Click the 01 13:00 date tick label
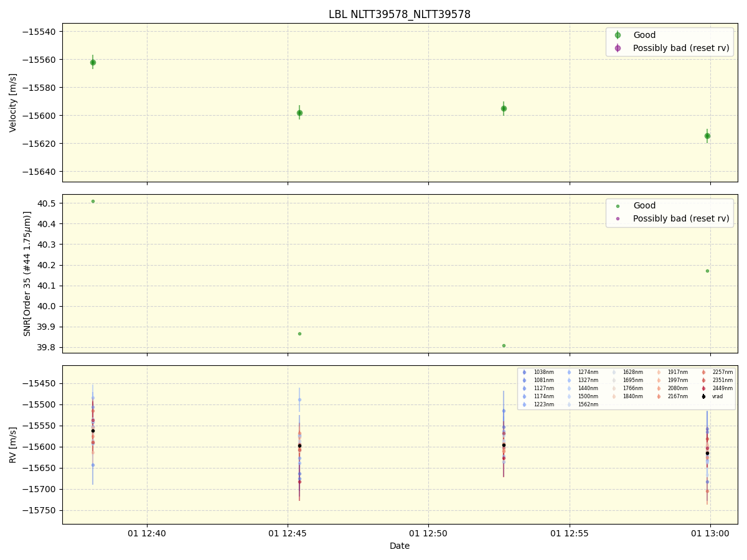Viewport: 747px width, 560px height. (x=710, y=533)
